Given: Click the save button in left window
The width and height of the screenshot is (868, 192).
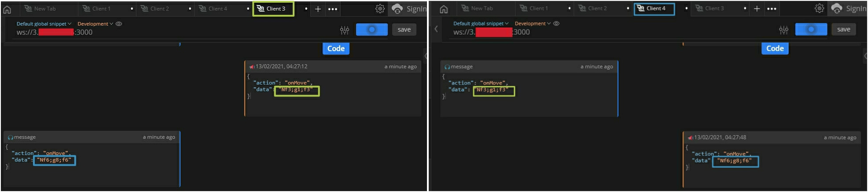Looking at the screenshot, I should click(x=404, y=30).
